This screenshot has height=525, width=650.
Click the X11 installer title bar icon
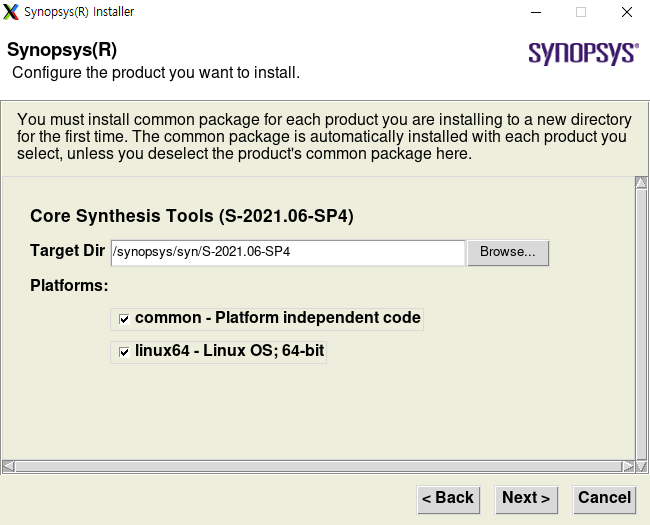tap(11, 12)
